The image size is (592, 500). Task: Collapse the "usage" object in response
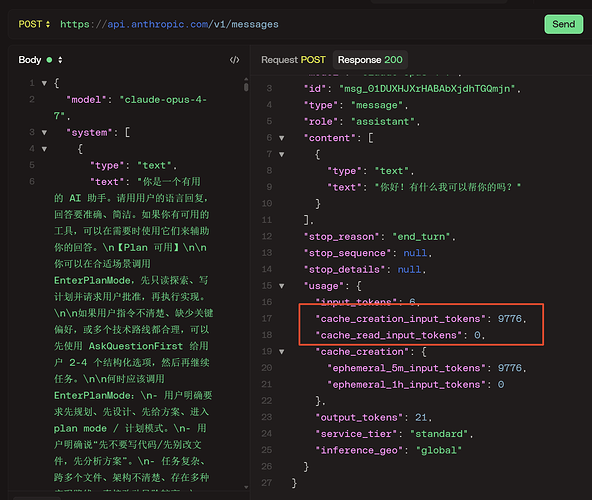(282, 286)
